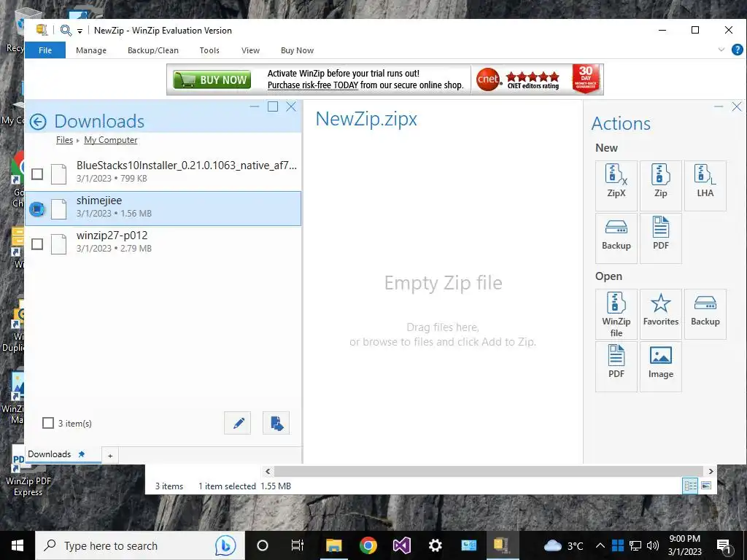Open the Tools tab

[x=209, y=50]
